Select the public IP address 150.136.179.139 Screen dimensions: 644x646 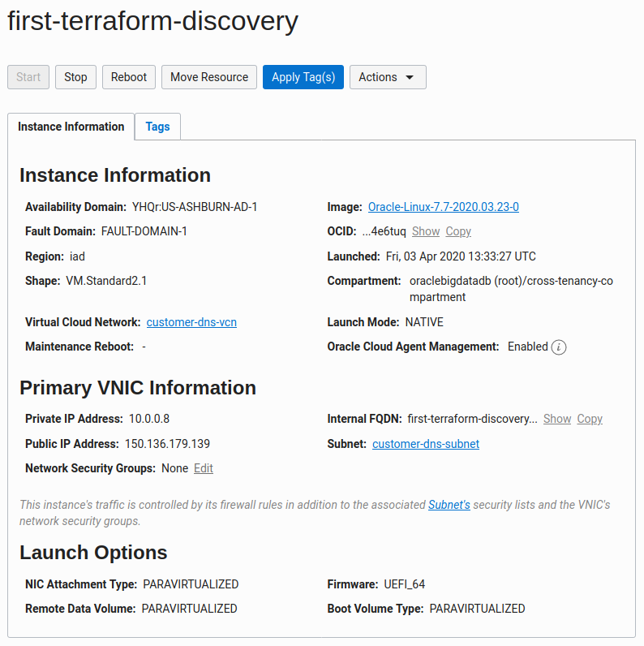(x=167, y=444)
